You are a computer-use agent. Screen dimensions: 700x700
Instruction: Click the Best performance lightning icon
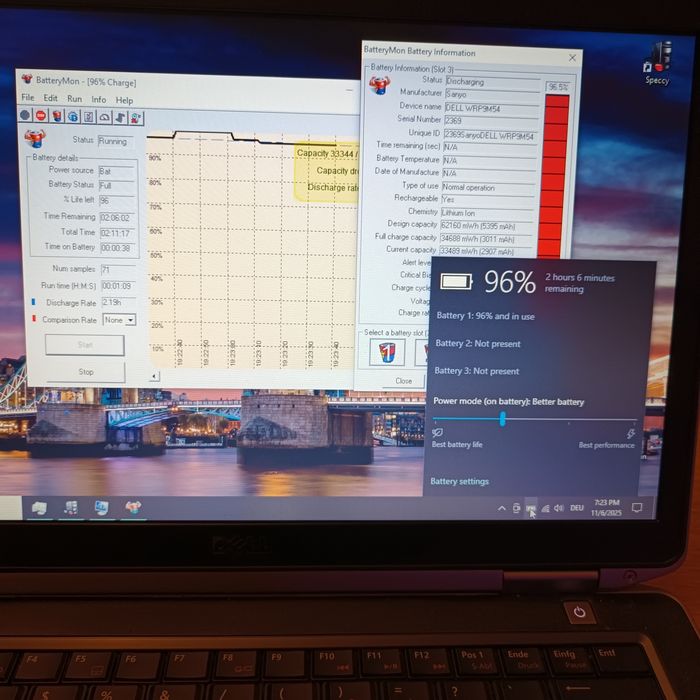[x=630, y=433]
